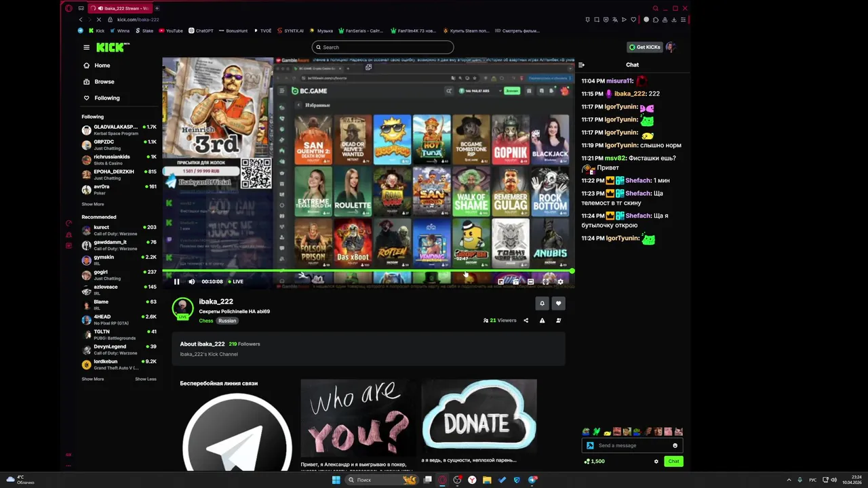
Task: Click the Send a message field
Action: coord(632,445)
